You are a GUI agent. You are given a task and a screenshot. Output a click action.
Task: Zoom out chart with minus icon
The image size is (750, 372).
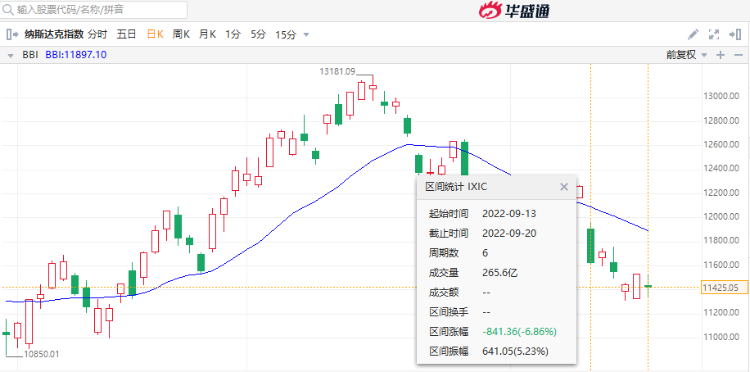tap(738, 55)
